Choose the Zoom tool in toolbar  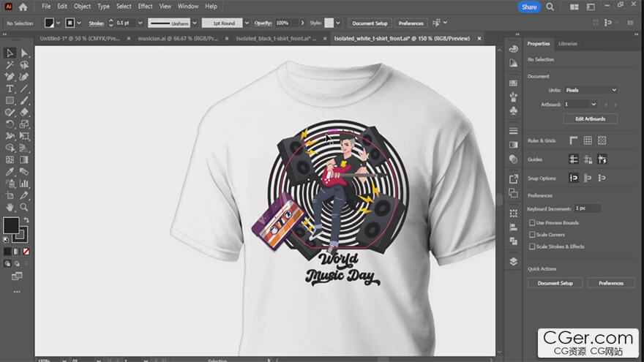click(x=24, y=208)
